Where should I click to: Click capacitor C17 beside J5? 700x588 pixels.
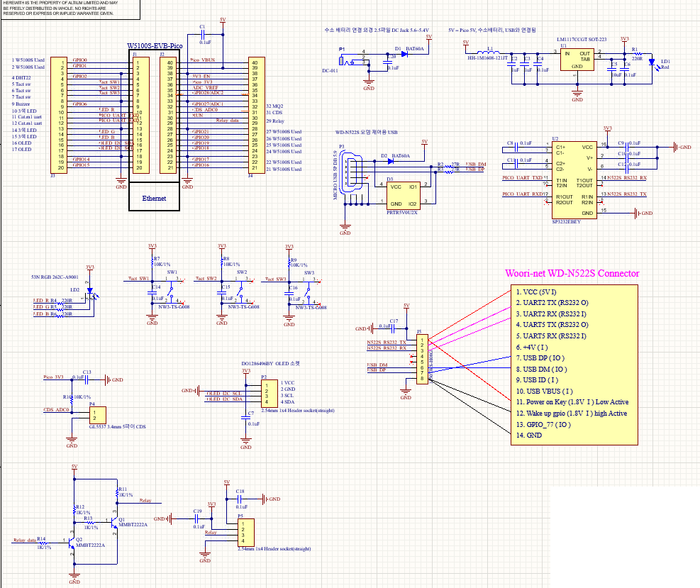tap(394, 328)
